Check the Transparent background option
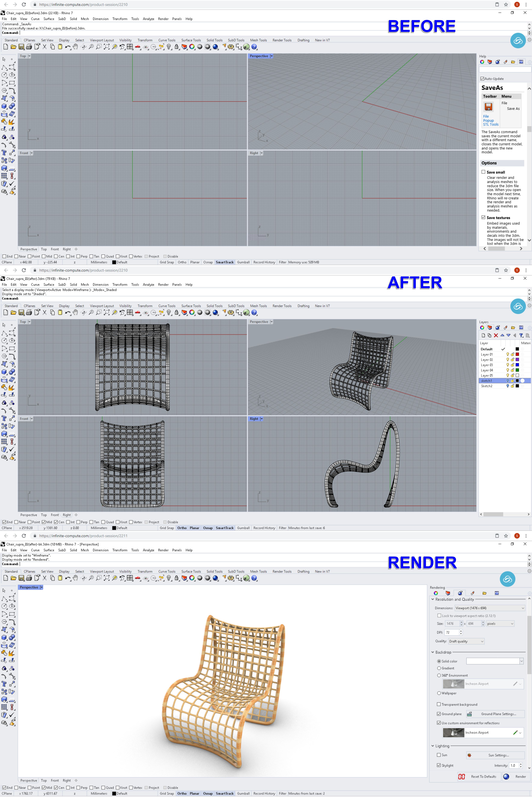This screenshot has height=797, width=532. (x=439, y=704)
